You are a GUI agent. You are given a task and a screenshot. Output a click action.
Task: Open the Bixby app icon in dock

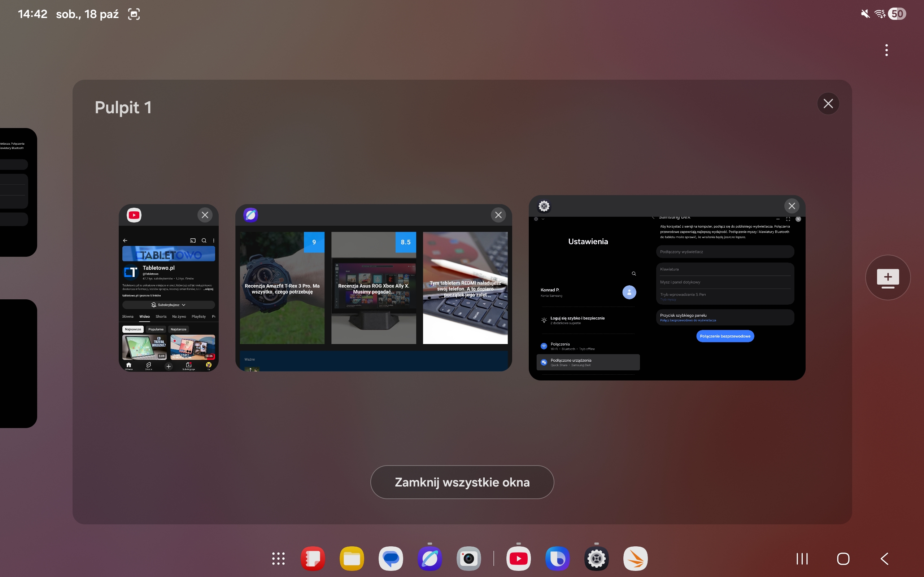[x=557, y=559]
